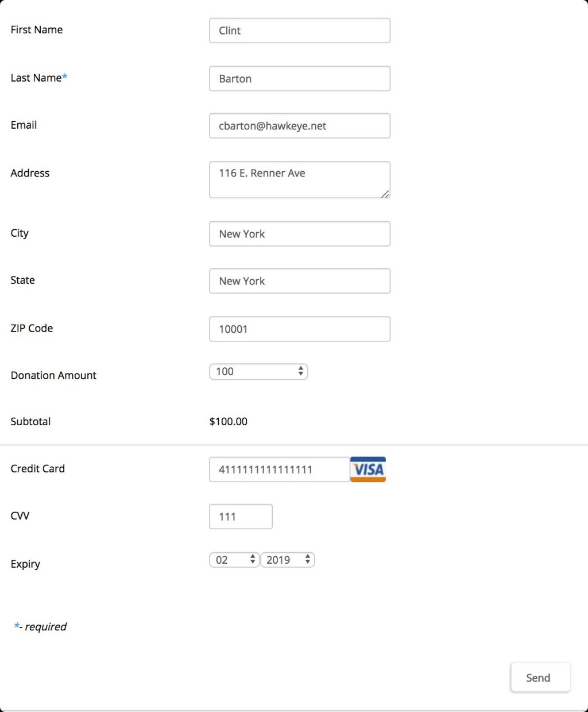This screenshot has width=588, height=712.
Task: Click the required field asterisk note
Action: point(40,626)
